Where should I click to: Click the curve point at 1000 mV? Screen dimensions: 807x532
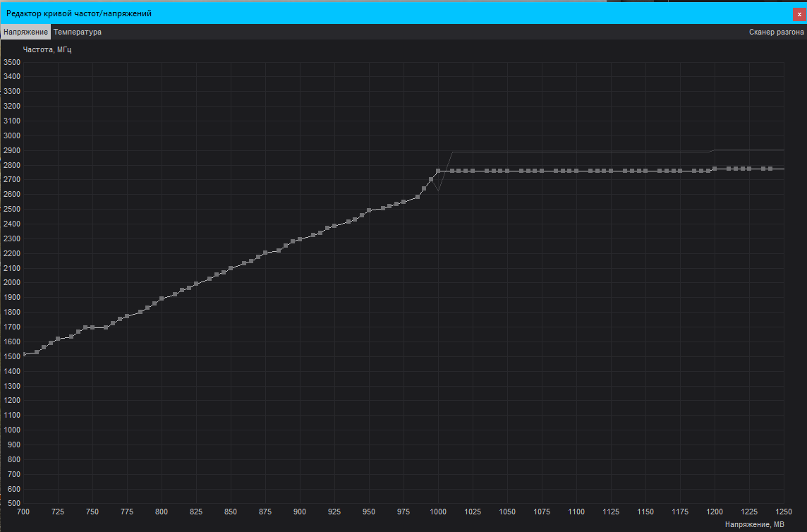(438, 171)
